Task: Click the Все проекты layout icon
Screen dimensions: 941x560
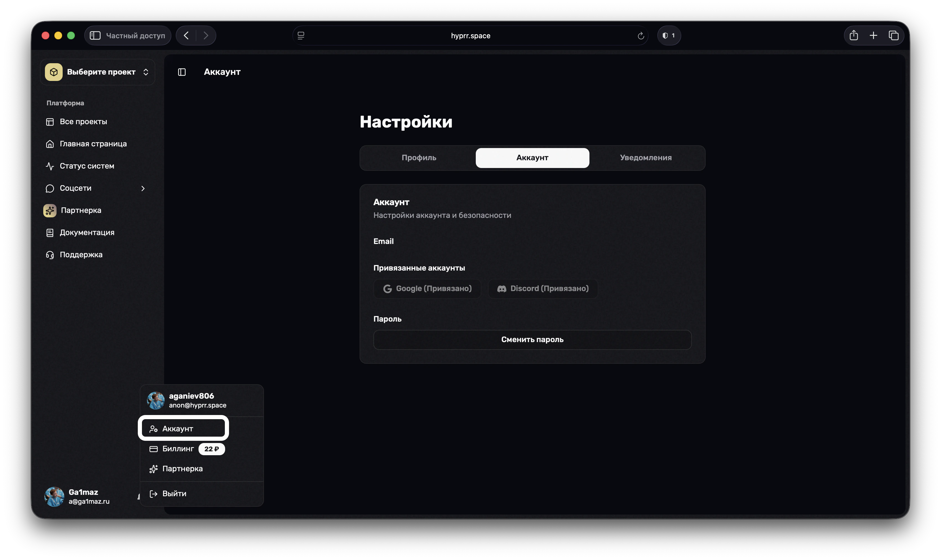Action: [x=50, y=122]
